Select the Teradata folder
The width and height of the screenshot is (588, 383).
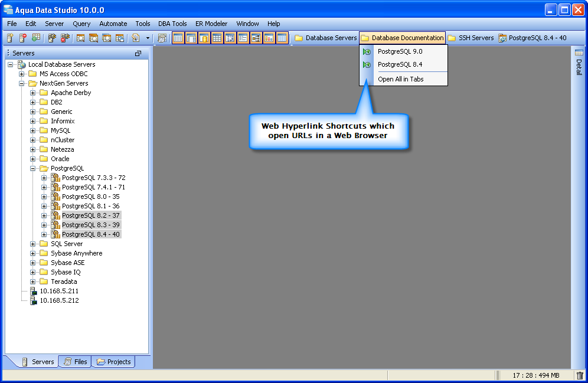64,281
